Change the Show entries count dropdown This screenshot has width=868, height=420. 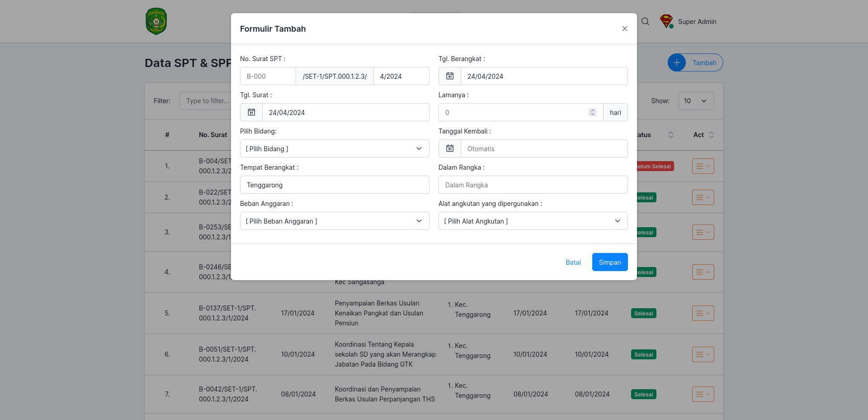[x=696, y=101]
